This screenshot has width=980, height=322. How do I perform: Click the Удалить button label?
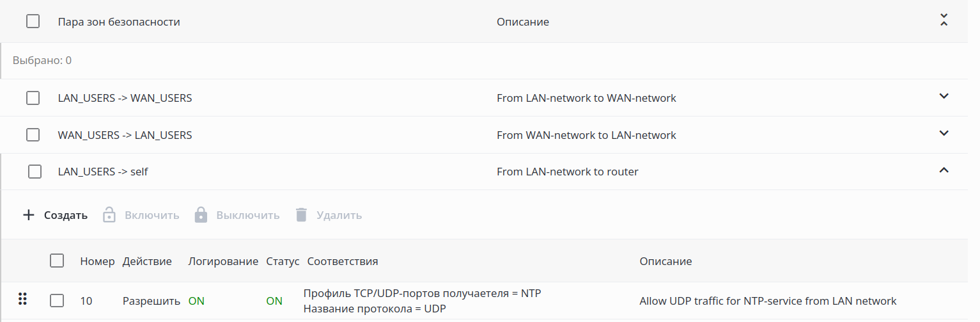click(x=339, y=215)
